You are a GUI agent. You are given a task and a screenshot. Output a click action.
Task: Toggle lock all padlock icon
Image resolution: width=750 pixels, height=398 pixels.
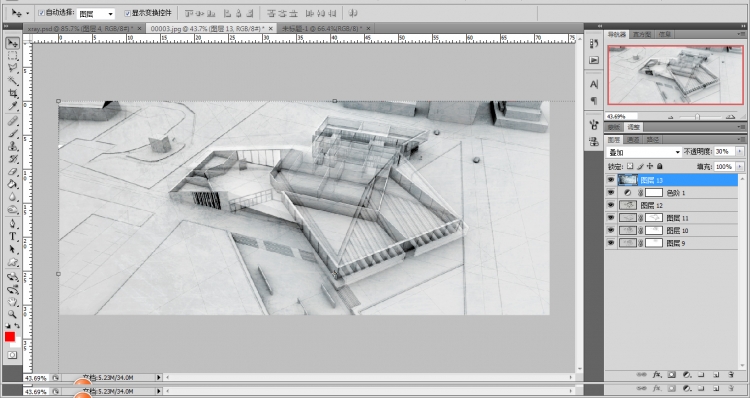660,166
